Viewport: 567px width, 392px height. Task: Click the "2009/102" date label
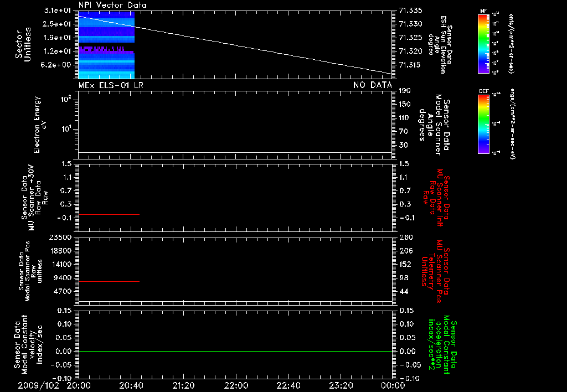[x=39, y=385]
